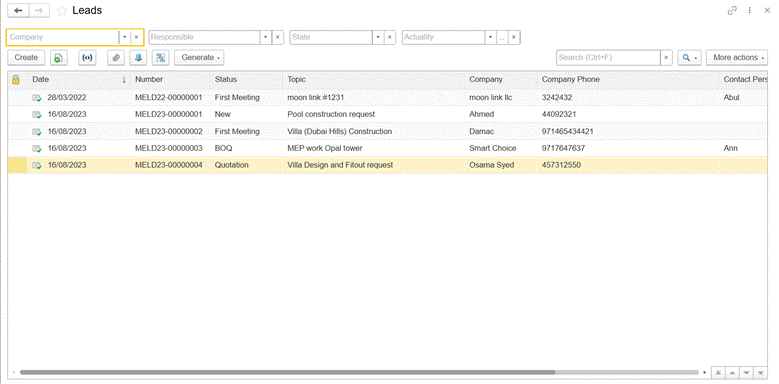Open the Company filter dropdown
The width and height of the screenshot is (779, 384).
point(125,37)
